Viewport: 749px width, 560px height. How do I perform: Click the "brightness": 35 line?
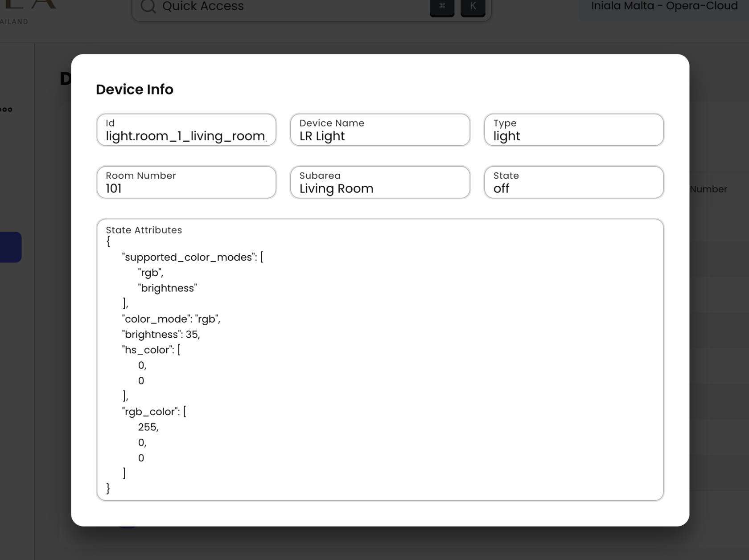[161, 335]
